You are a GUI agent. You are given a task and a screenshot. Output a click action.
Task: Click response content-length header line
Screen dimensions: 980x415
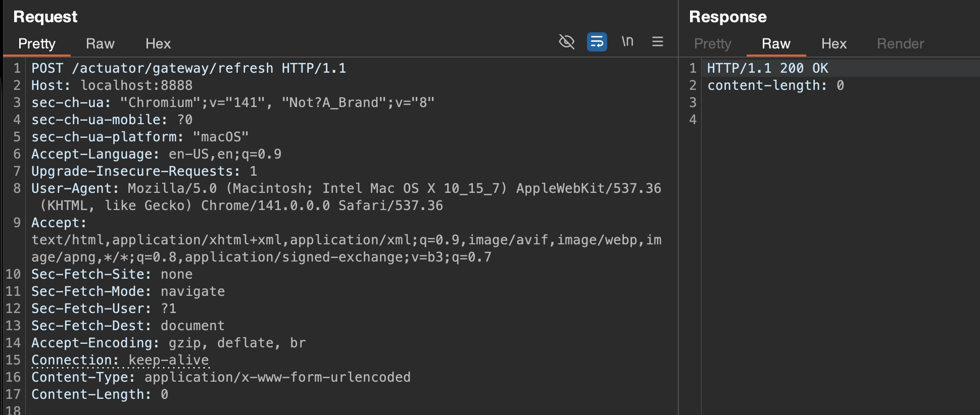tap(775, 85)
